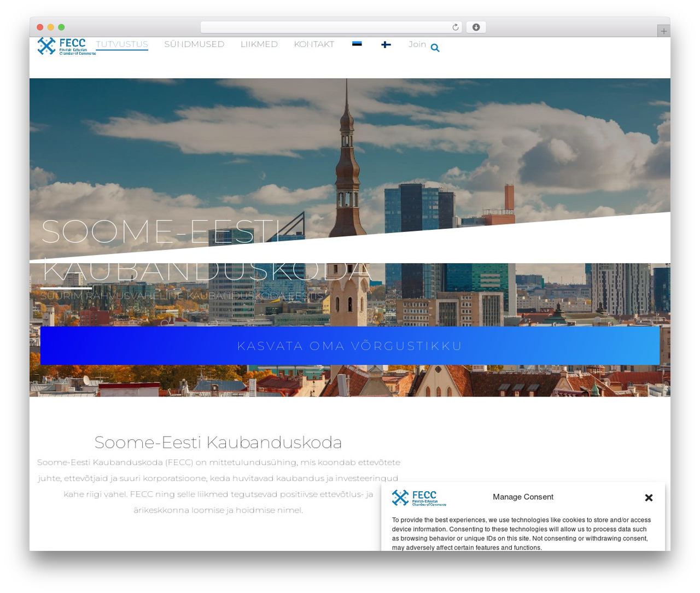Select the Soome-Eesti Kaubanduskoda heading below hero
Image resolution: width=700 pixels, height=593 pixels.
[218, 442]
